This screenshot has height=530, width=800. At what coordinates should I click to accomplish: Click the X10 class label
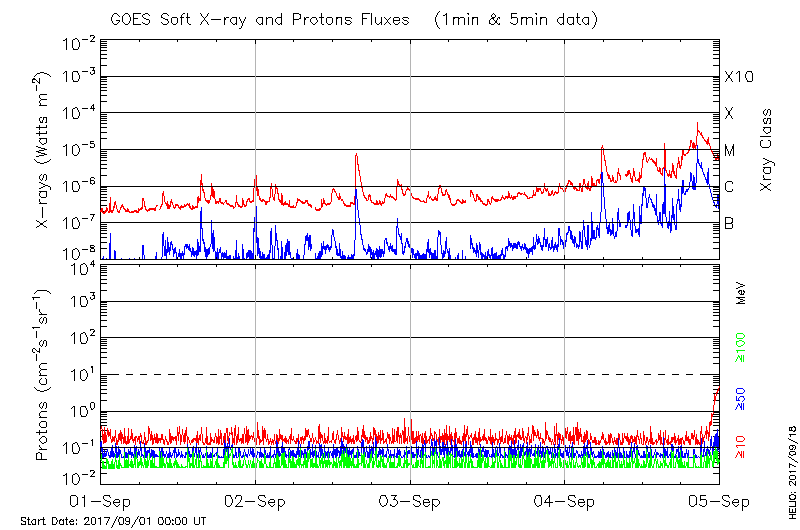pos(738,77)
